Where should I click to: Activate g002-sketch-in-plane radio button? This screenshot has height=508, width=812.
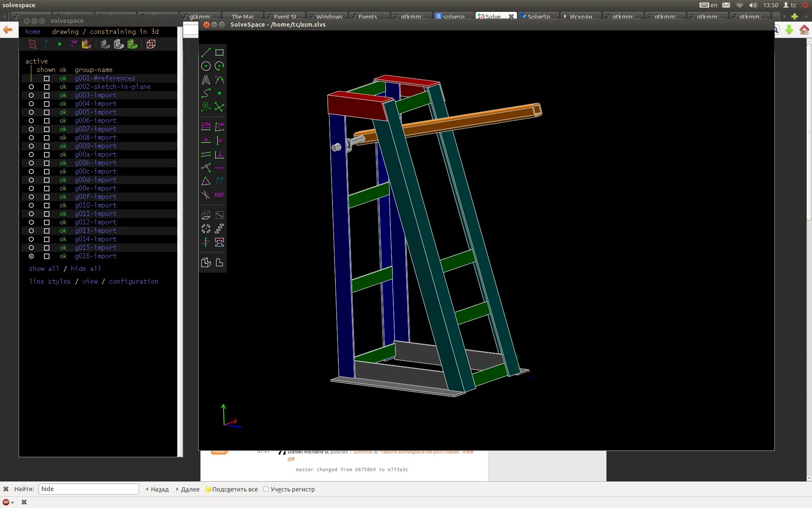tap(31, 87)
